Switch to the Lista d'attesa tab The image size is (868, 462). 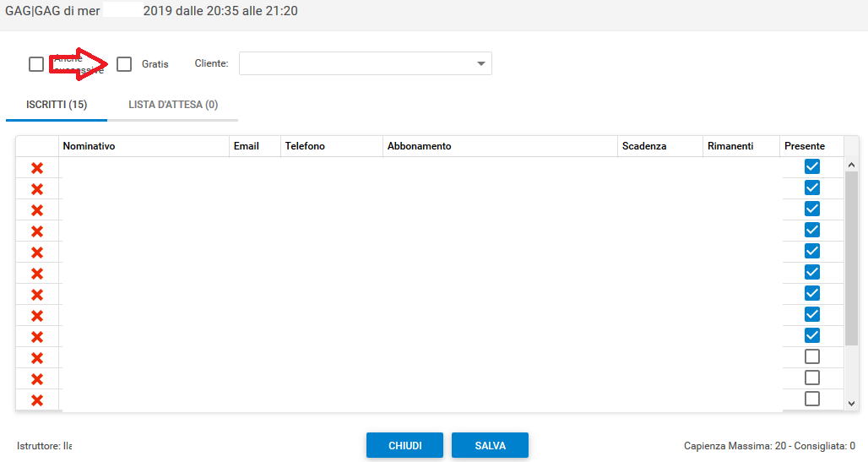(x=173, y=105)
